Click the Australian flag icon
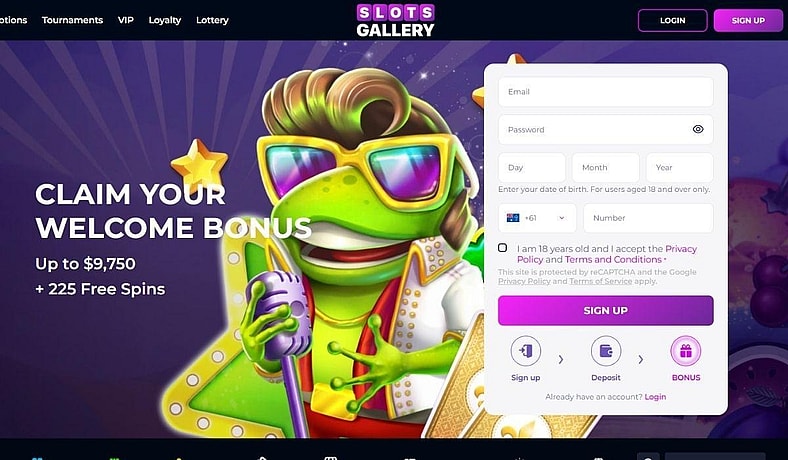Viewport: 788px width, 460px height. point(513,218)
